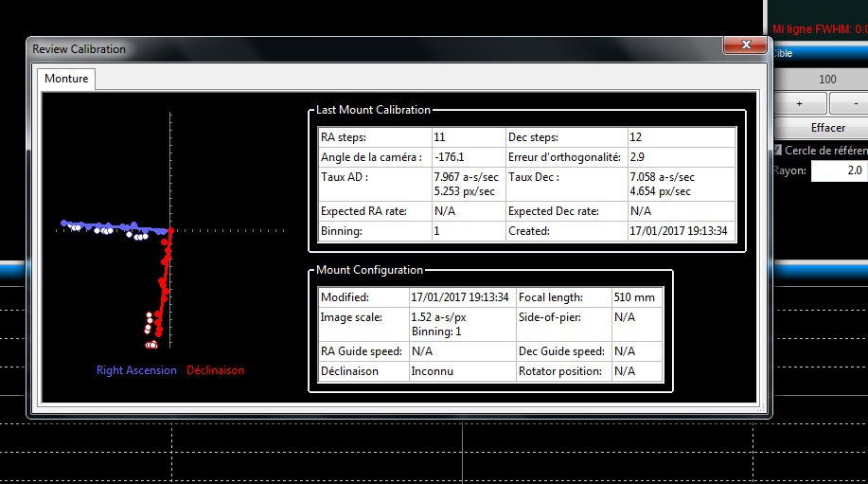Viewport: 868px width, 484px height.
Task: Click the Modified date 17/01/2017 19:13:34
Action: click(x=459, y=297)
